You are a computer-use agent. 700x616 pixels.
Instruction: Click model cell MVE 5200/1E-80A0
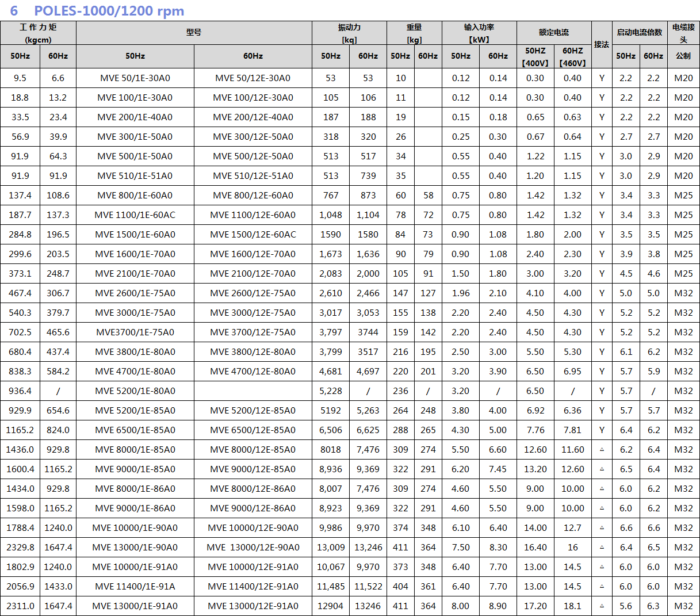tap(135, 391)
